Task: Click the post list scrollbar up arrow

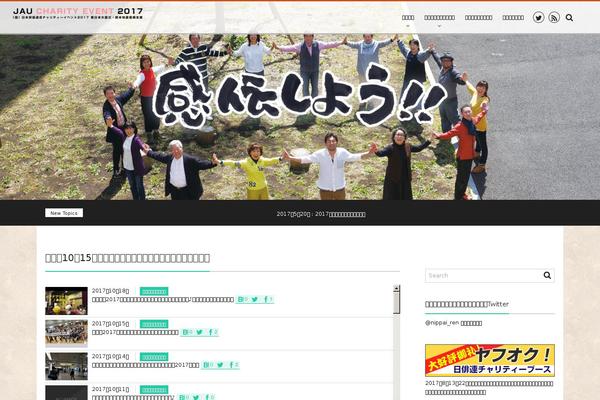Action: [x=396, y=287]
